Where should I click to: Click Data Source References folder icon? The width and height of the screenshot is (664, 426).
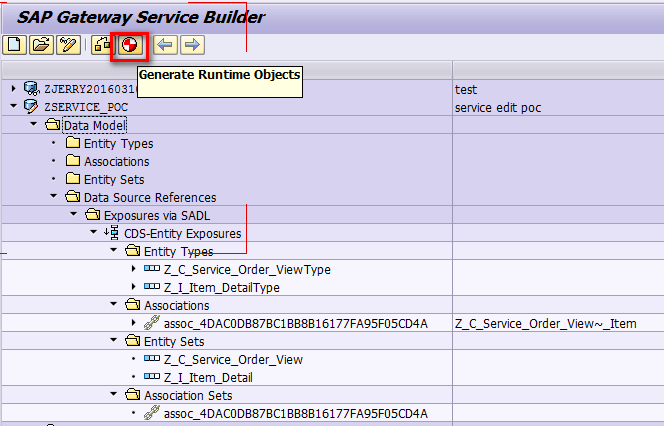click(x=72, y=196)
